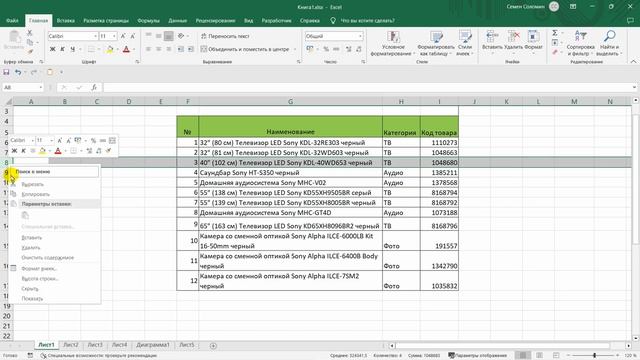Viewport: 640px width, 360px height.
Task: Switch to Формулы ribbon tab
Action: 148,20
